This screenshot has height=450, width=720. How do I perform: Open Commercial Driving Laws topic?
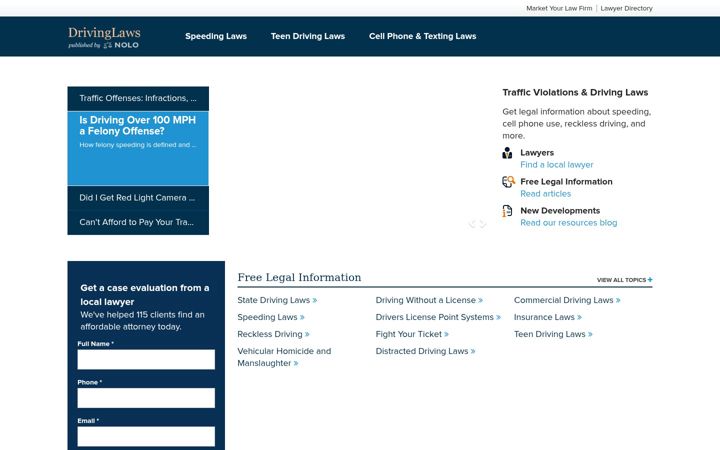tap(567, 300)
